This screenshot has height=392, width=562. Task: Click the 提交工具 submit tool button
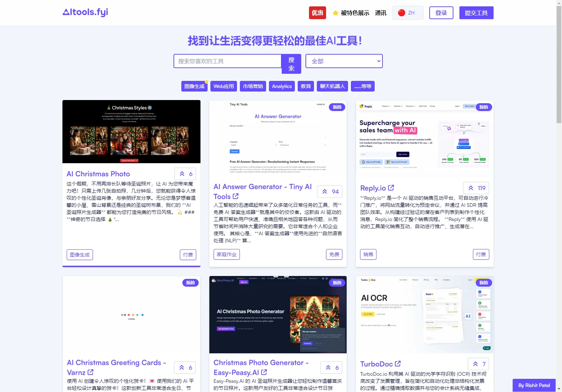click(476, 13)
